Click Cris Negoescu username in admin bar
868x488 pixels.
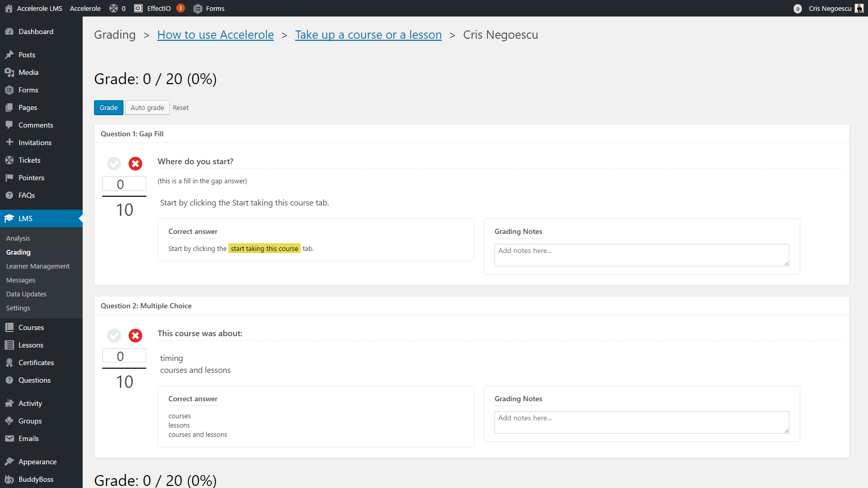coord(830,8)
